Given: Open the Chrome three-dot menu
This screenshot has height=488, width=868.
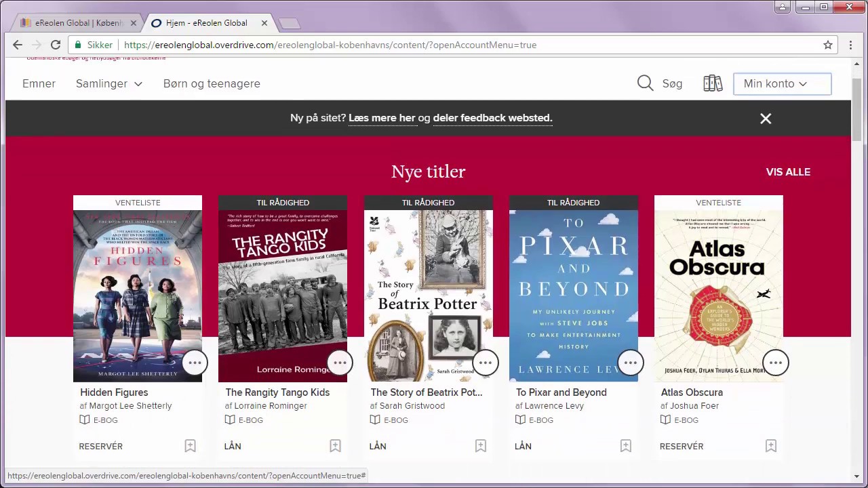Looking at the screenshot, I should coord(850,45).
